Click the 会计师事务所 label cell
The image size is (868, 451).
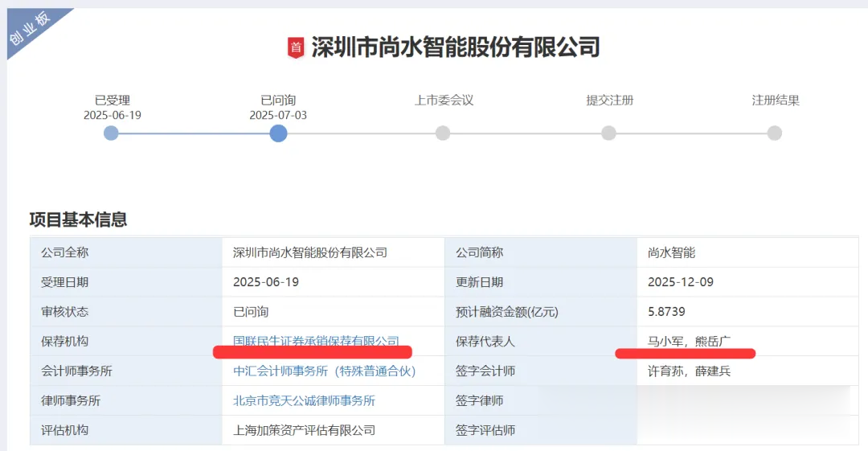point(126,371)
